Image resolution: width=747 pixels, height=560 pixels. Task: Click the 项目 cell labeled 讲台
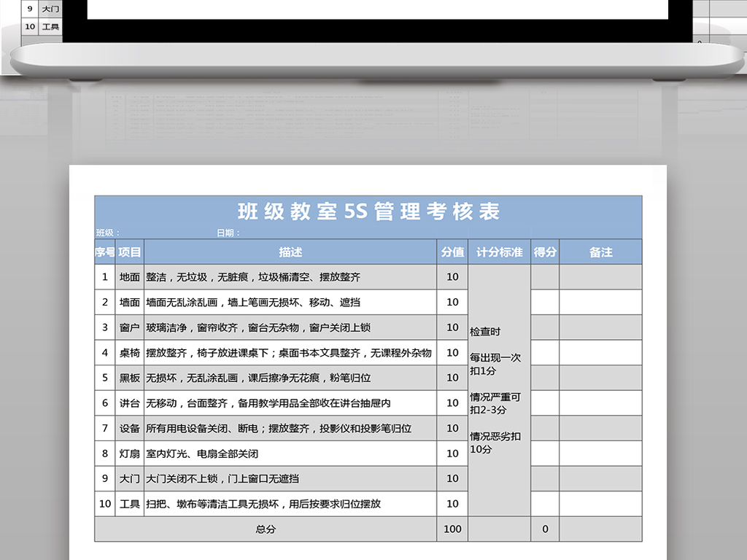pyautogui.click(x=129, y=402)
